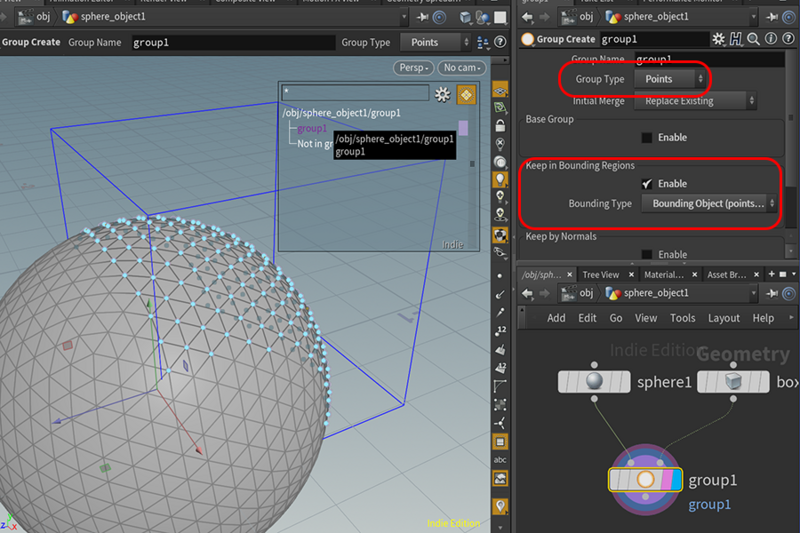This screenshot has height=533, width=800.
Task: Switch to the Asset Browser tab
Action: click(727, 275)
